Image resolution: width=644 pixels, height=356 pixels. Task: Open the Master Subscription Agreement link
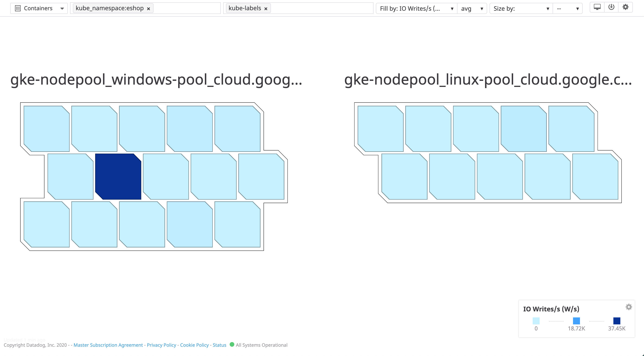[108, 345]
